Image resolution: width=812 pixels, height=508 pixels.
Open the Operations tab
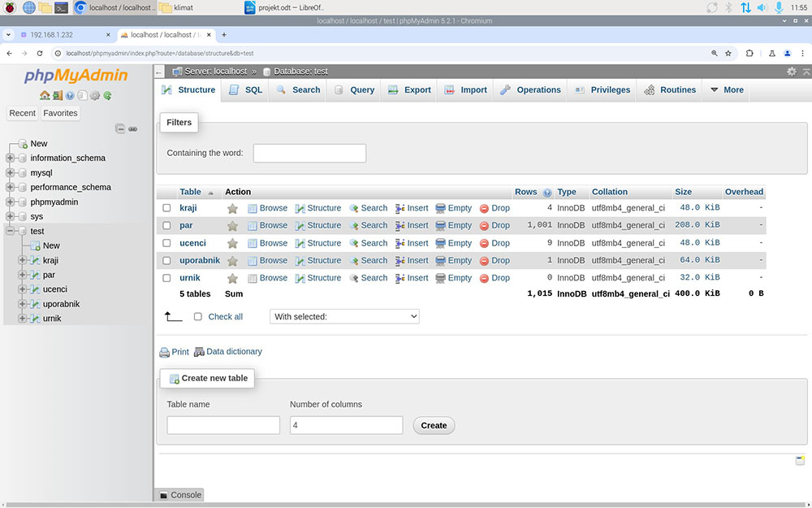click(530, 89)
